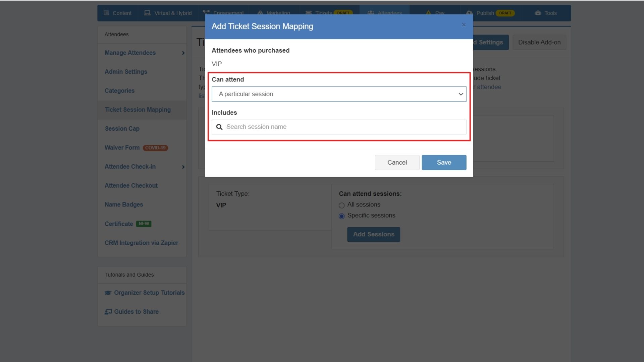The width and height of the screenshot is (644, 362).
Task: Open the Tools tab
Action: pos(546,13)
